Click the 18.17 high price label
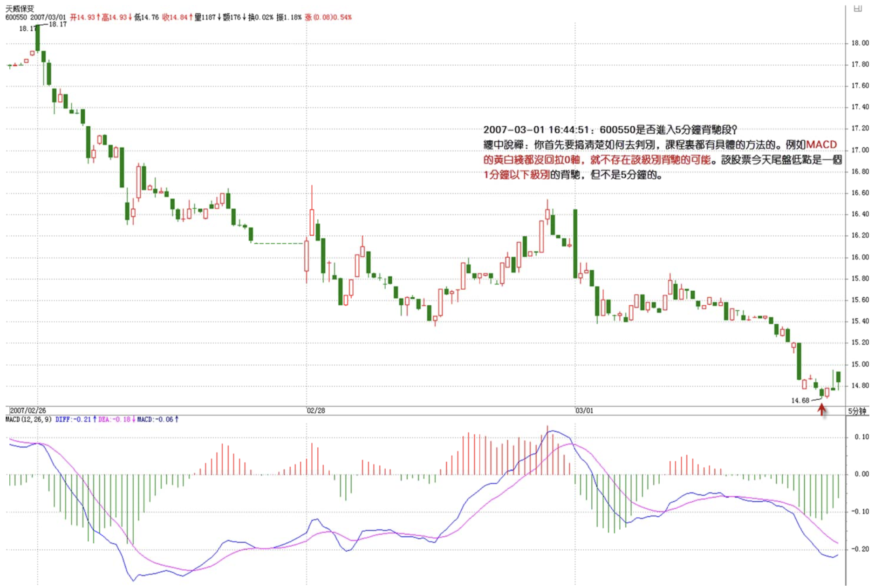This screenshot has width=875, height=588. [58, 24]
